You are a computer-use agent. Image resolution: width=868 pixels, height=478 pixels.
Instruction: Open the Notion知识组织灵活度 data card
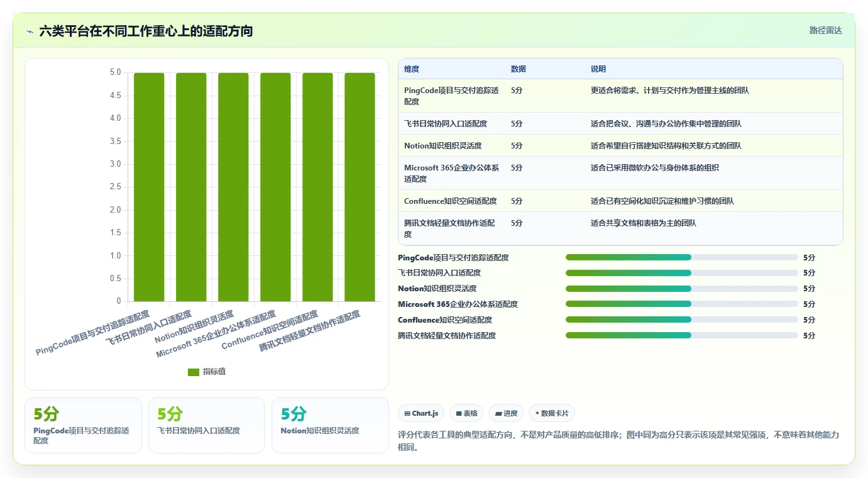click(x=330, y=425)
